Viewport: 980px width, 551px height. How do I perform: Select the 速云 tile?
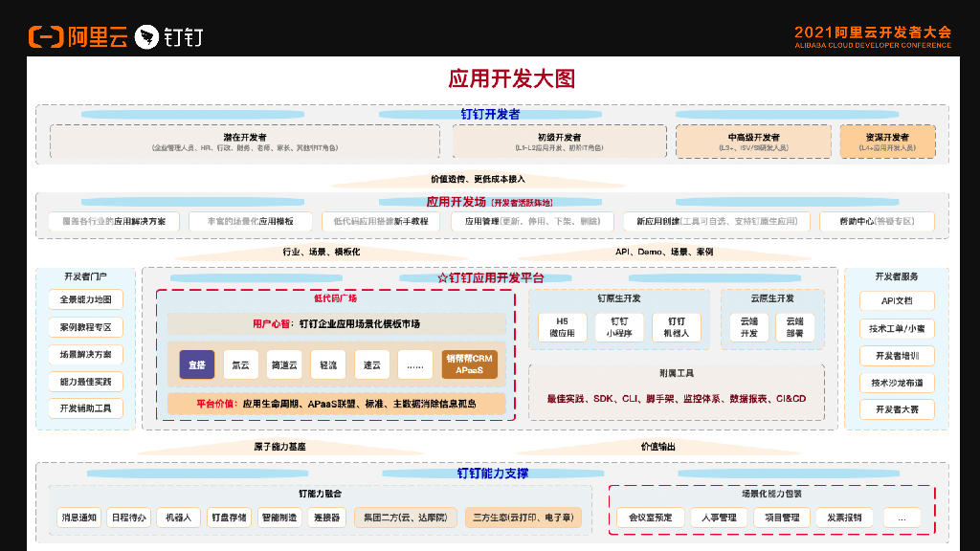[x=372, y=364]
